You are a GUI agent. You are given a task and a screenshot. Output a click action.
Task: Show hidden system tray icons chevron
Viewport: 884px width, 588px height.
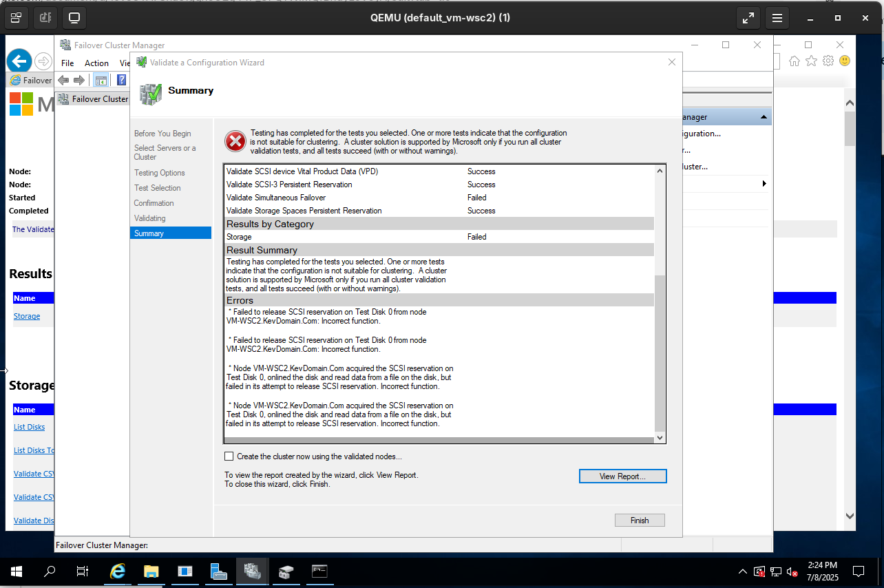click(x=743, y=571)
